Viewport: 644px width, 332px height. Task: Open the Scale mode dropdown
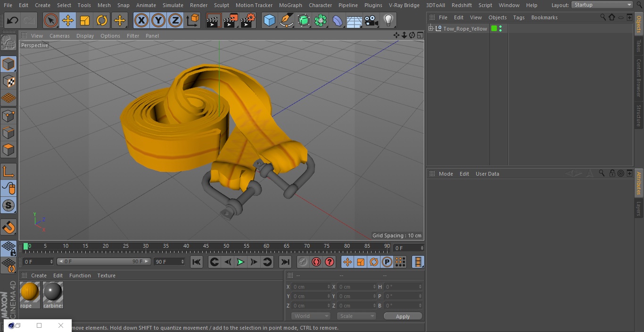(x=356, y=316)
